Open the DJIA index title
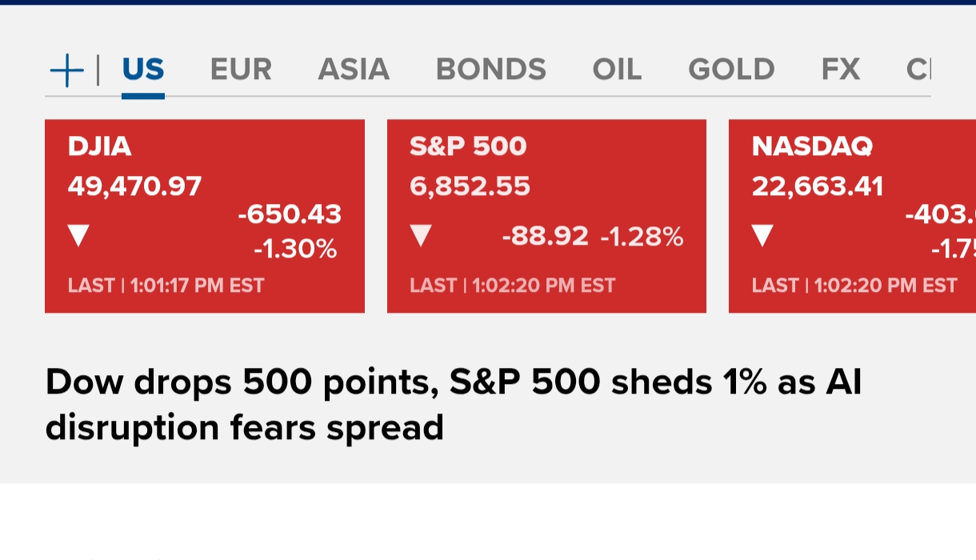Viewport: 976px width, 560px height. click(100, 146)
